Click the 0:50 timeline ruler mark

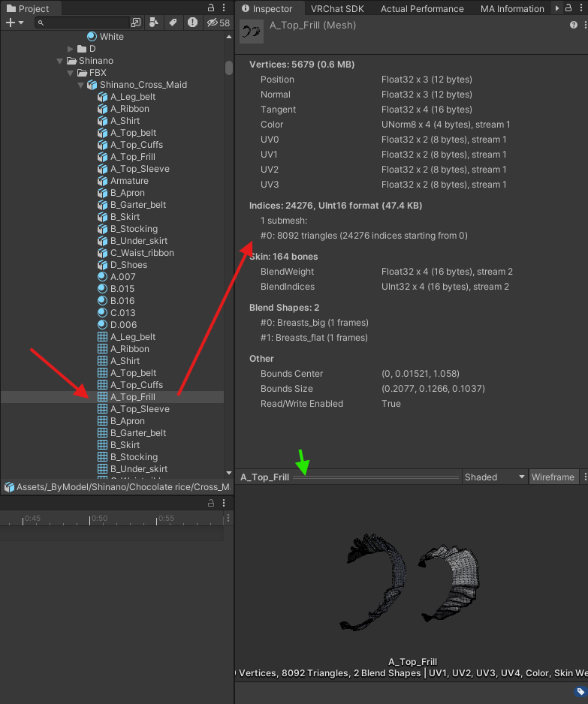point(99,519)
